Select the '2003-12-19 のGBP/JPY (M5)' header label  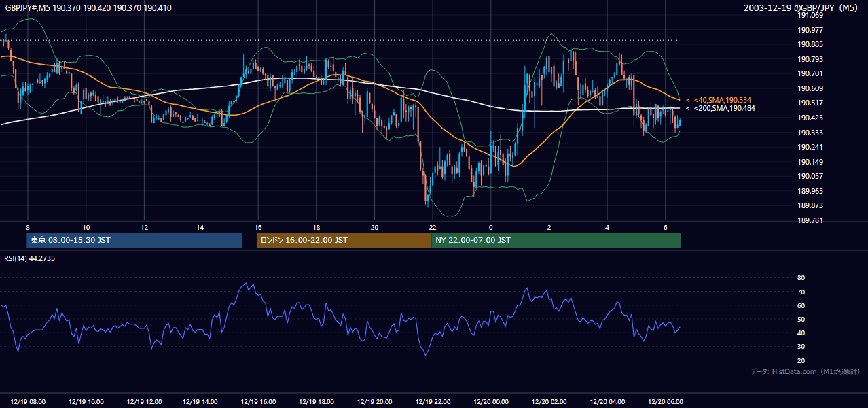click(x=802, y=8)
